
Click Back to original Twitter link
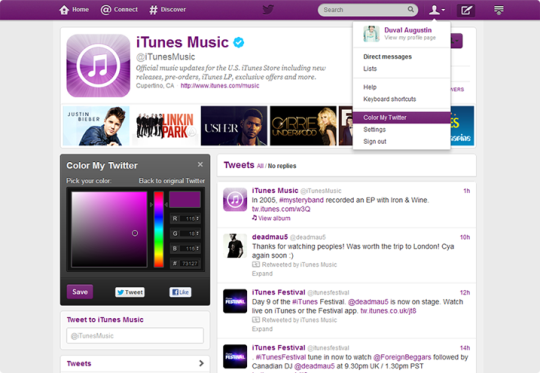[x=172, y=181]
